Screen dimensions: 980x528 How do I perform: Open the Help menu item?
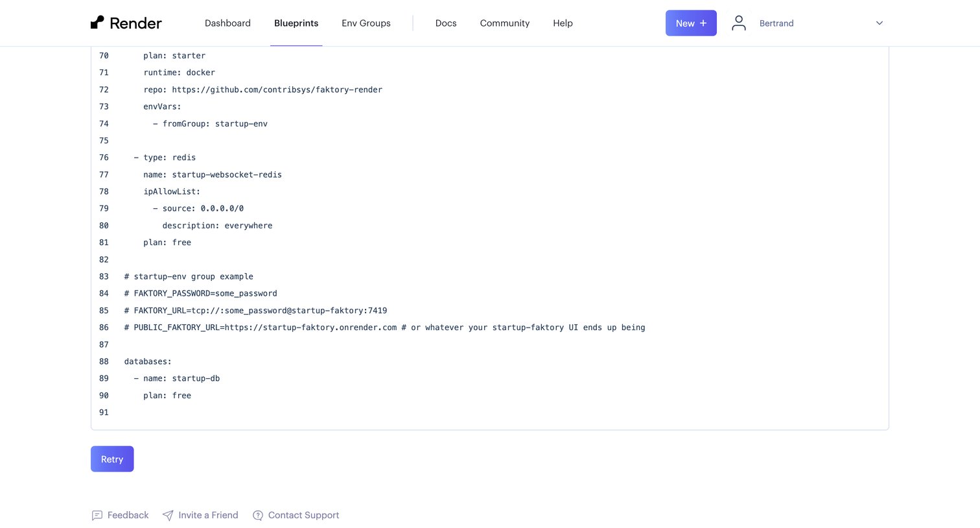(x=563, y=23)
